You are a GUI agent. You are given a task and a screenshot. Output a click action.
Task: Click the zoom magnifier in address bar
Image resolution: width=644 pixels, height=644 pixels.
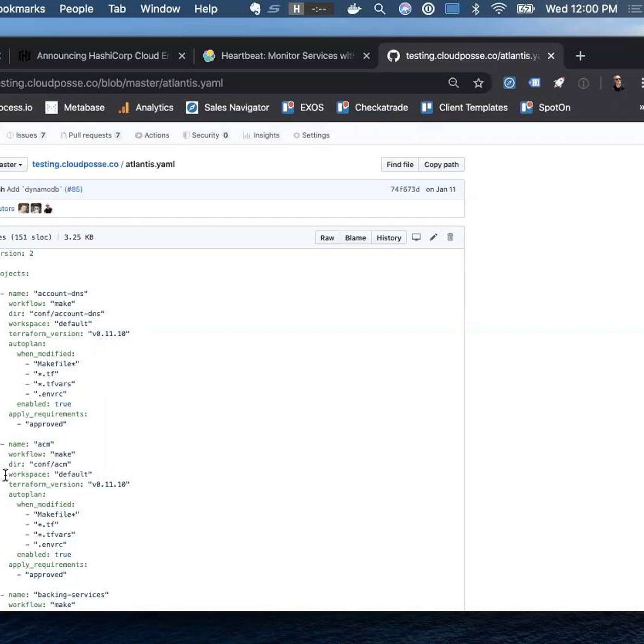(x=454, y=83)
